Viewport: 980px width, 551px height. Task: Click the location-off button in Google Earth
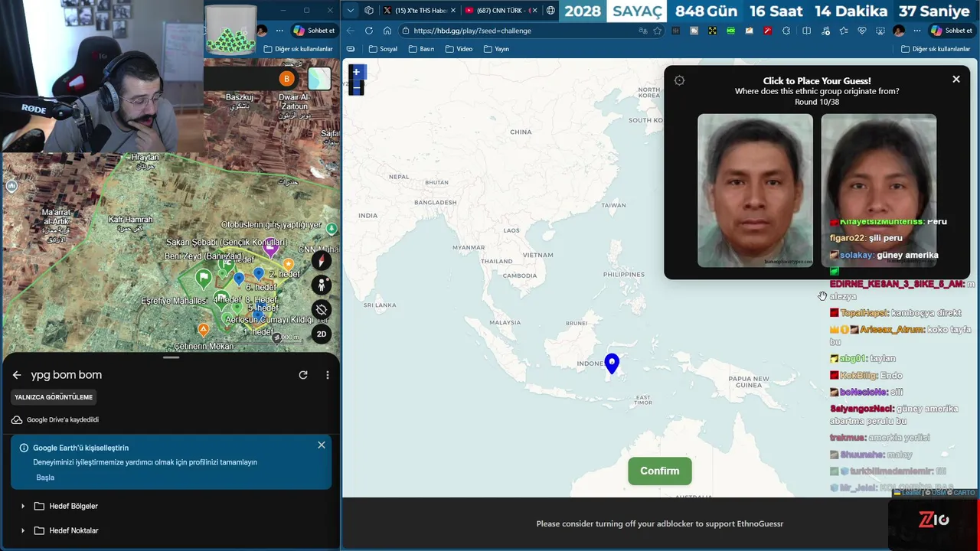[x=322, y=310]
